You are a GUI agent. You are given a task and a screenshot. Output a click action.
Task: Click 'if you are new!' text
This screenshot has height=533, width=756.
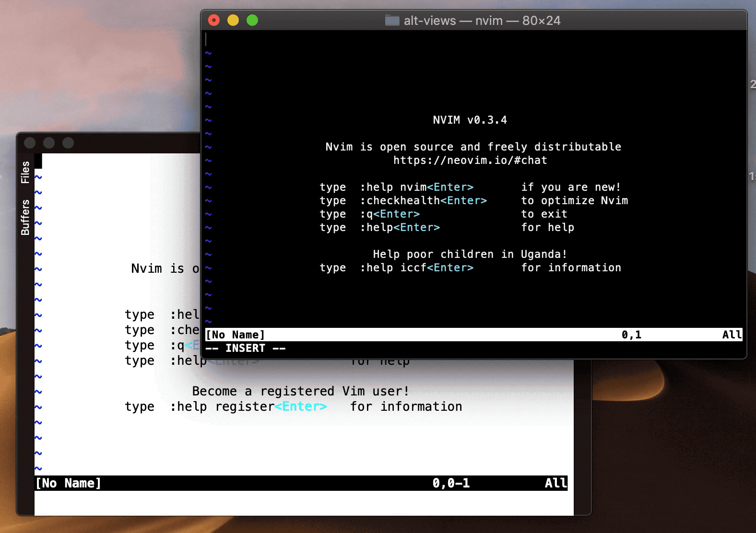coord(571,187)
